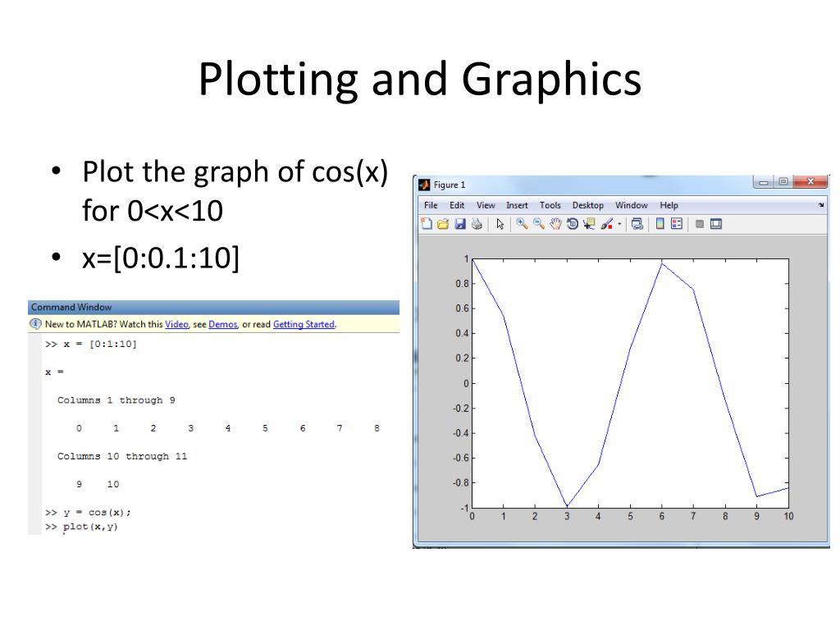Click the 'Columns 1 through 9' text
The height and width of the screenshot is (630, 840).
pyautogui.click(x=116, y=400)
